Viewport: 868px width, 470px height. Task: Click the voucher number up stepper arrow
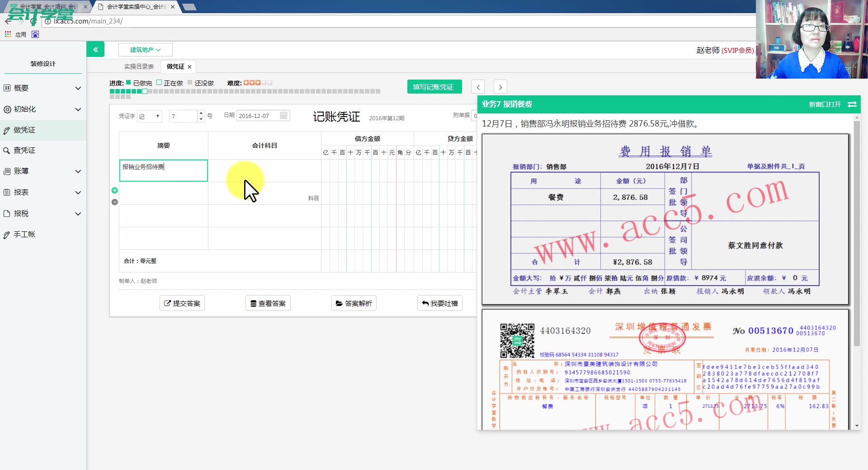(201, 113)
